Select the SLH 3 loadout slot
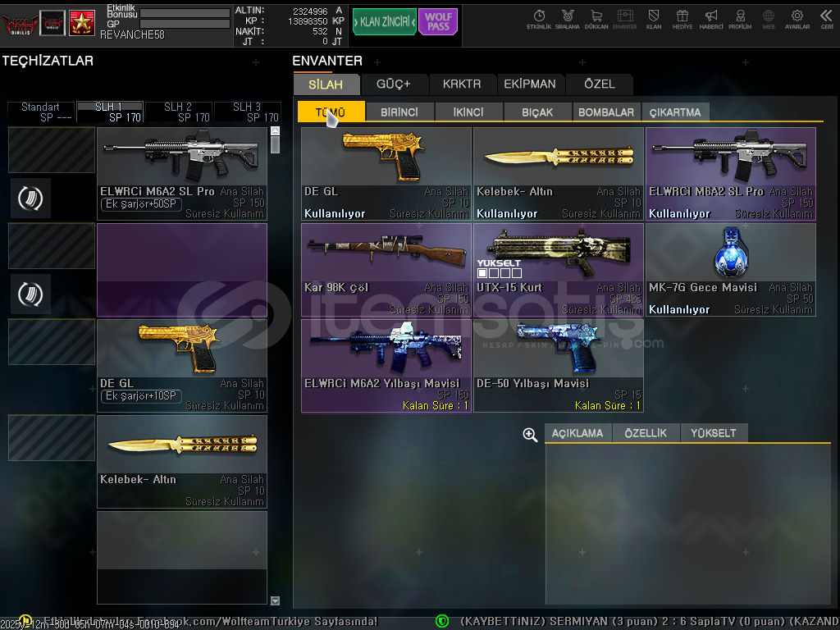Image resolution: width=840 pixels, height=630 pixels. coord(248,112)
